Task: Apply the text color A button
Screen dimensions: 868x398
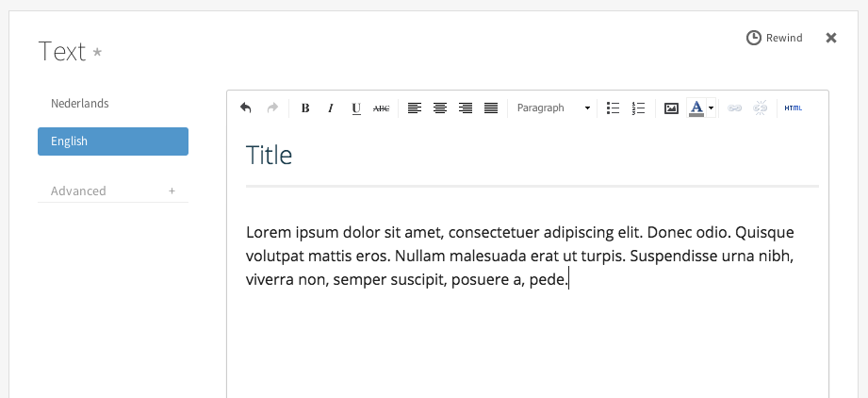Action: (696, 108)
